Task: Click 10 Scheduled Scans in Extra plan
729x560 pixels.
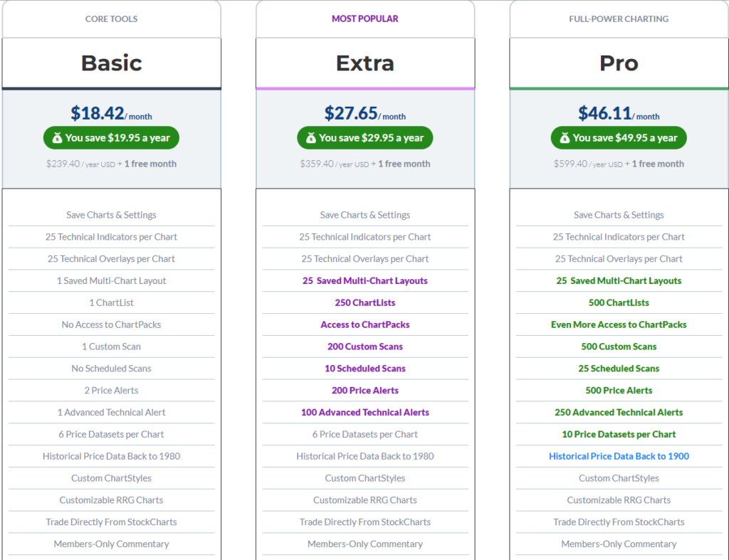Action: 365,369
